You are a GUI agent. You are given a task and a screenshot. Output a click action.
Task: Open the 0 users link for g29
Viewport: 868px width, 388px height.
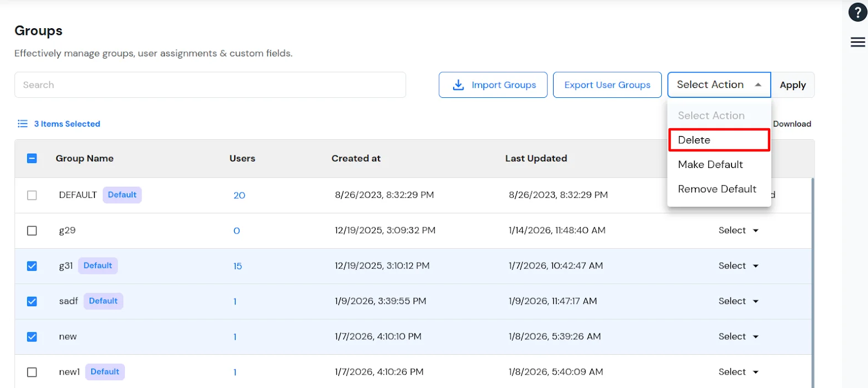[236, 230]
